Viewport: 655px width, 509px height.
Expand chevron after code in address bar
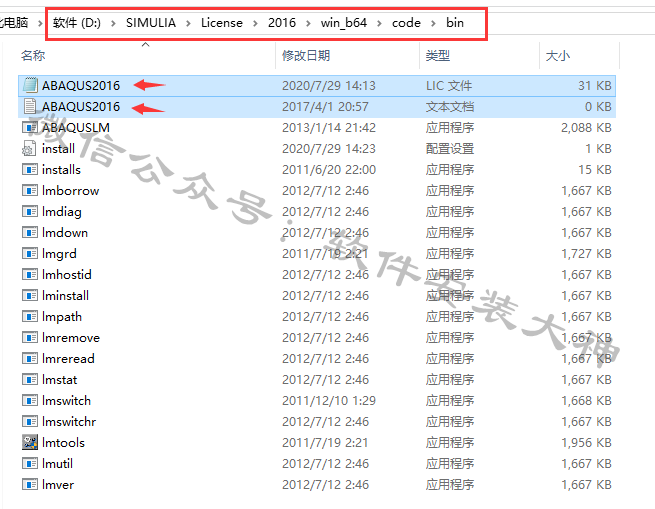[x=433, y=23]
